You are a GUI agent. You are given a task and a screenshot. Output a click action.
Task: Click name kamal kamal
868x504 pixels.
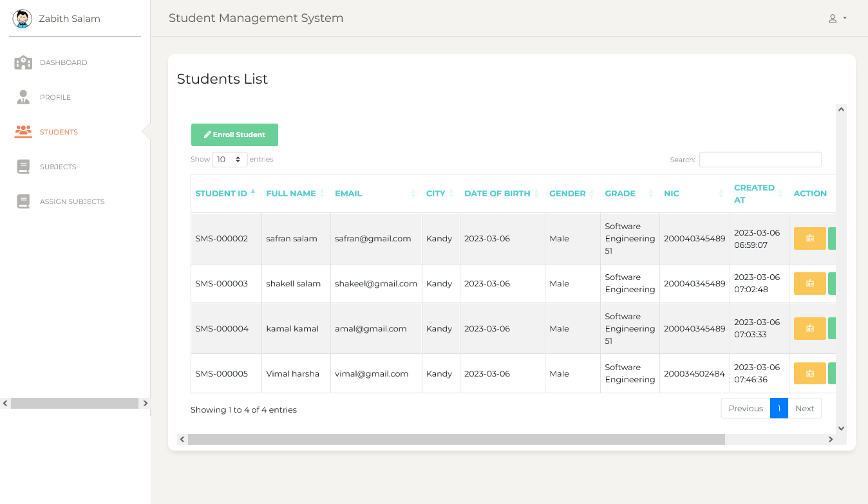(x=292, y=328)
